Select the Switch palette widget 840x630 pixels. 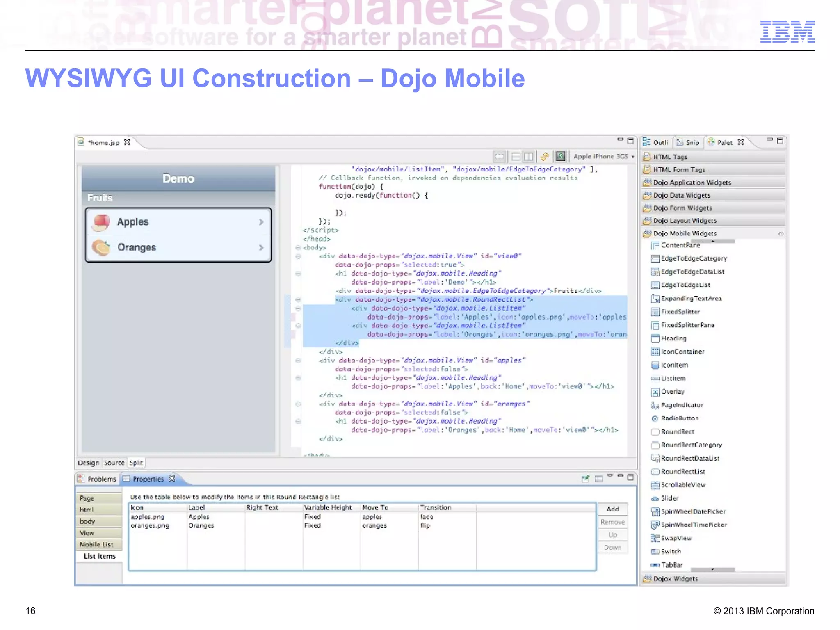point(666,551)
